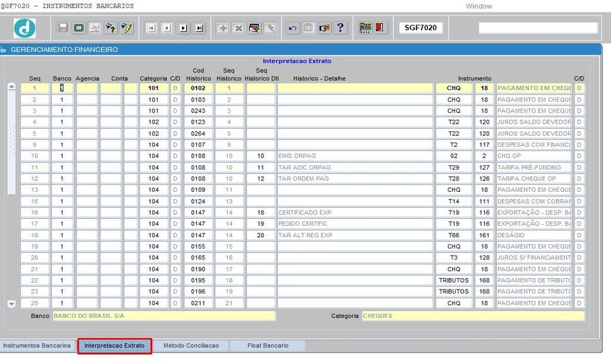Image resolution: width=611 pixels, height=364 pixels.
Task: Click the Enter Query icon with question mark
Action: (110, 28)
